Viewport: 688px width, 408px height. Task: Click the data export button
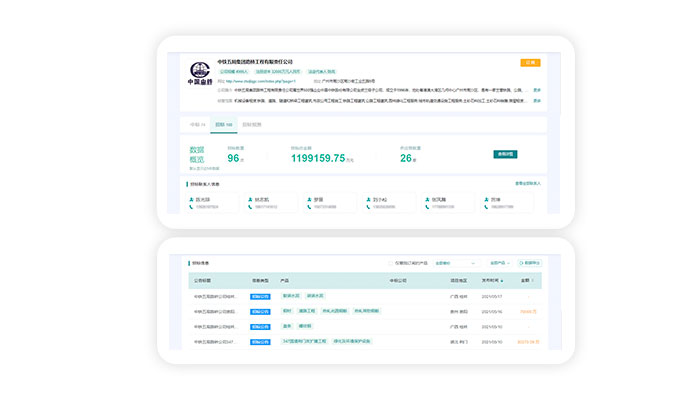coord(529,263)
